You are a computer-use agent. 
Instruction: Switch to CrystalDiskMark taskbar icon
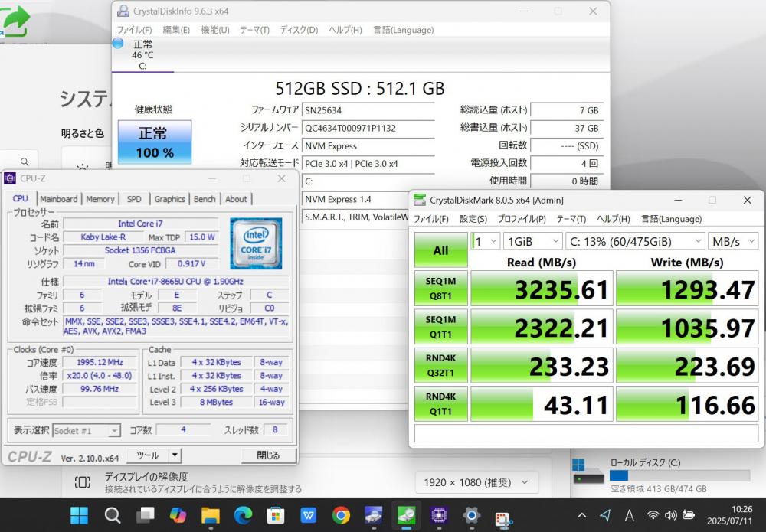click(407, 515)
